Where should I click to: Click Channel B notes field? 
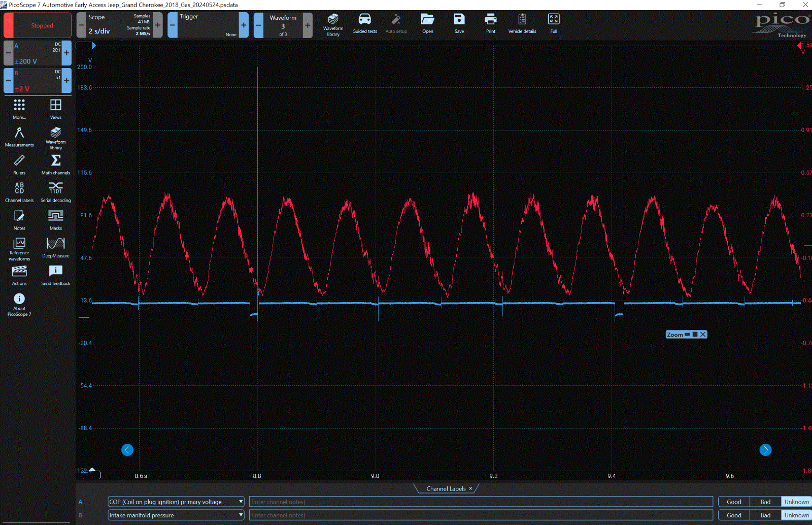click(481, 515)
